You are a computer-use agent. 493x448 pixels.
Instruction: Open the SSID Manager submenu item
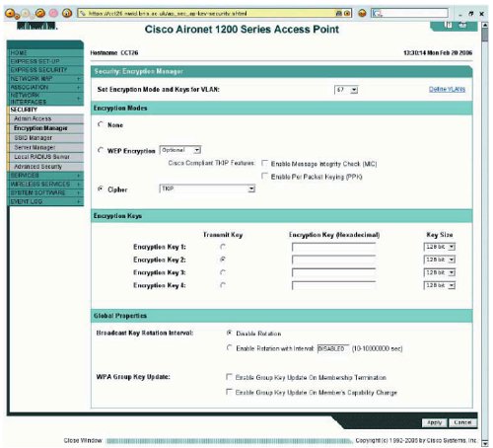point(45,138)
